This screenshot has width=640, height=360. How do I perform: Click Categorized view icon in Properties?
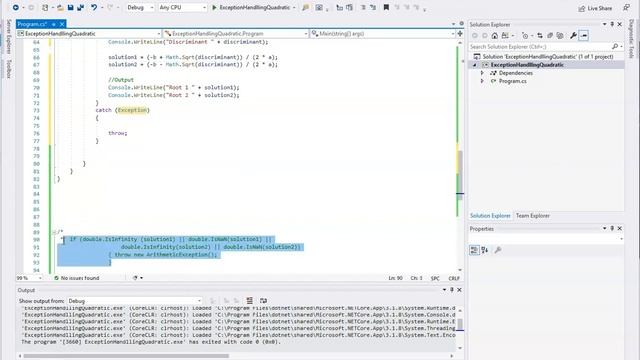tap(474, 250)
